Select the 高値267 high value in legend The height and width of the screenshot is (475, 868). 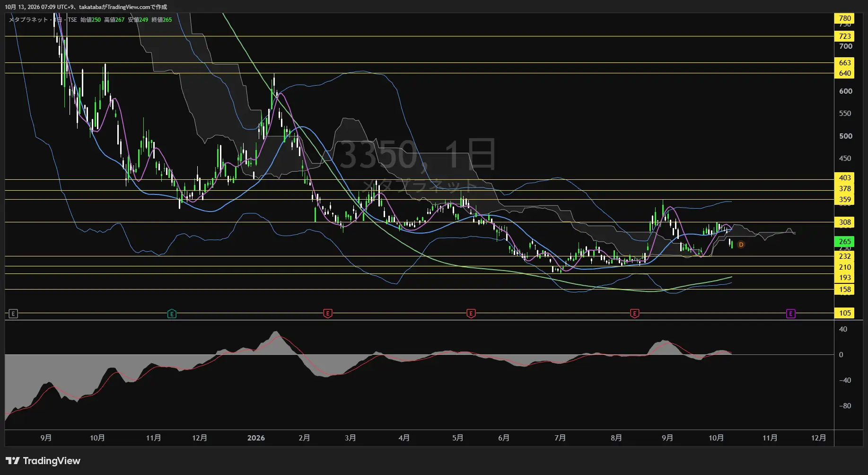tap(114, 20)
